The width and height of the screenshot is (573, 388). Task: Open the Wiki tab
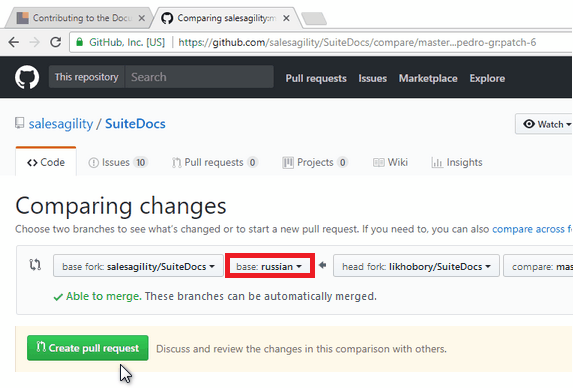click(x=390, y=162)
